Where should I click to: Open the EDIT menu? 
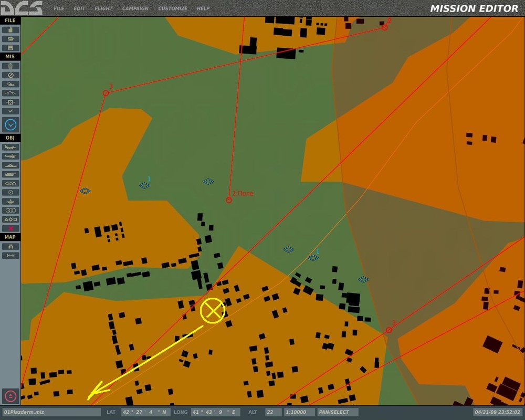coord(79,8)
